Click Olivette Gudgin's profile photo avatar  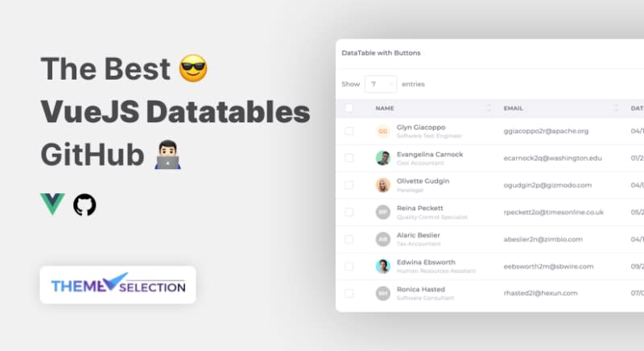click(x=383, y=185)
